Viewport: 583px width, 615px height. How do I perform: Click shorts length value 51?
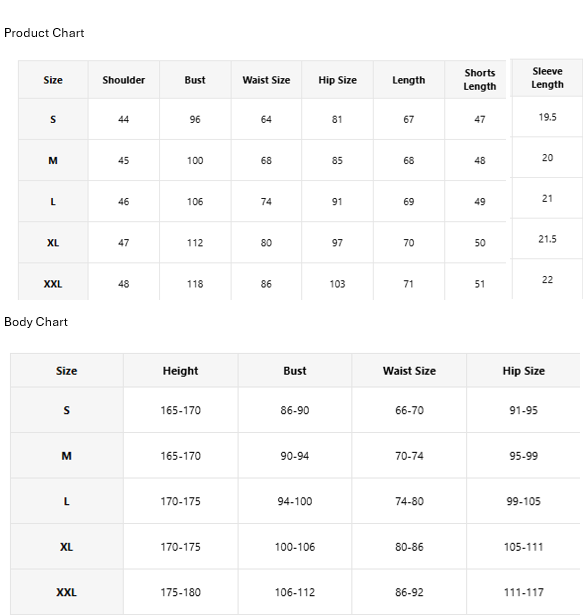pos(479,284)
